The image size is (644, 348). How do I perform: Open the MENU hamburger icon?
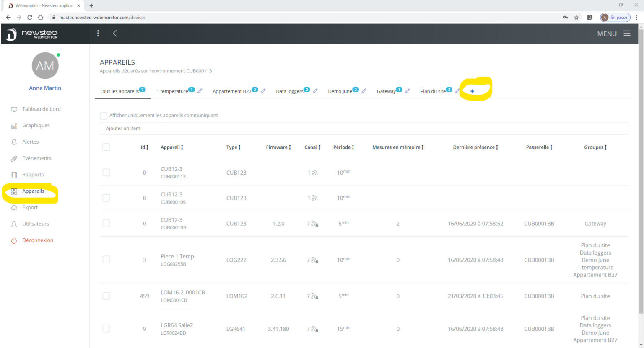click(627, 34)
